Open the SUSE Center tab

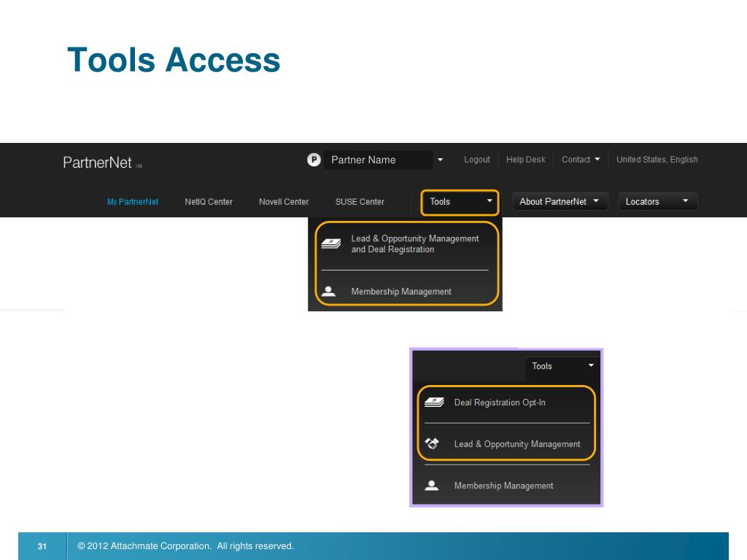pyautogui.click(x=360, y=202)
